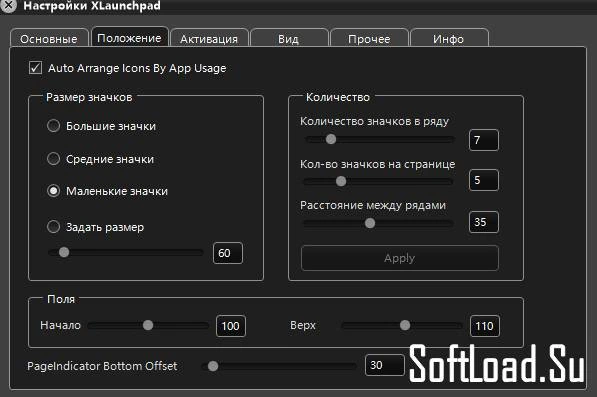Viewport: 597px width, 397px height.
Task: Switch to the Вид tab
Action: 289,38
